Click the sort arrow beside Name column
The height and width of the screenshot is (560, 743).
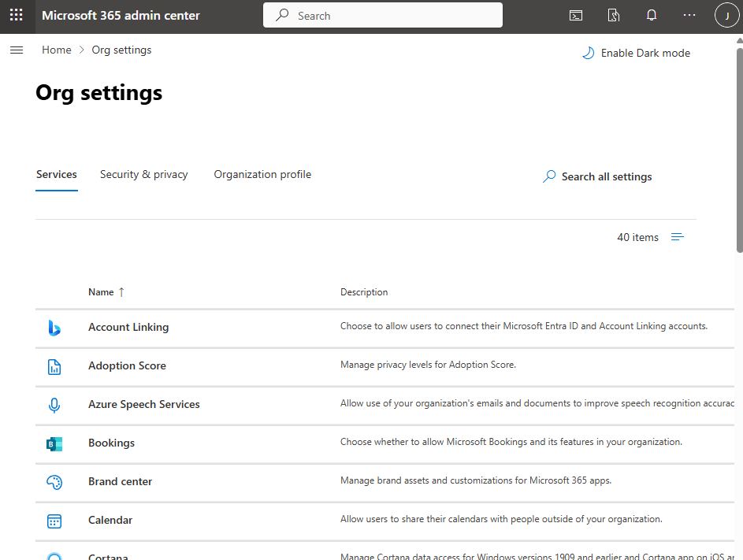[121, 292]
